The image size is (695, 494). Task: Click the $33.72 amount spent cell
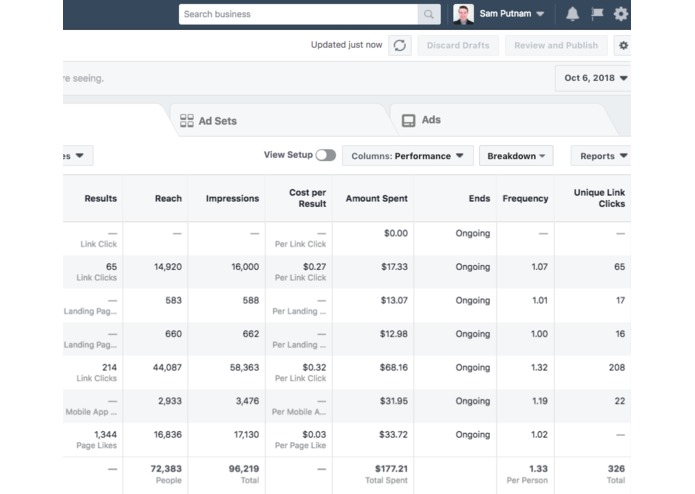[x=393, y=435]
